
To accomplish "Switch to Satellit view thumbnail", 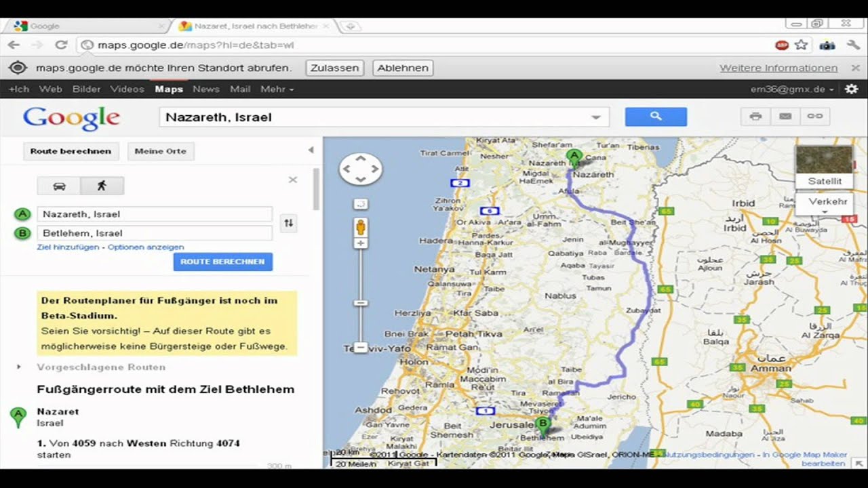I will point(824,167).
